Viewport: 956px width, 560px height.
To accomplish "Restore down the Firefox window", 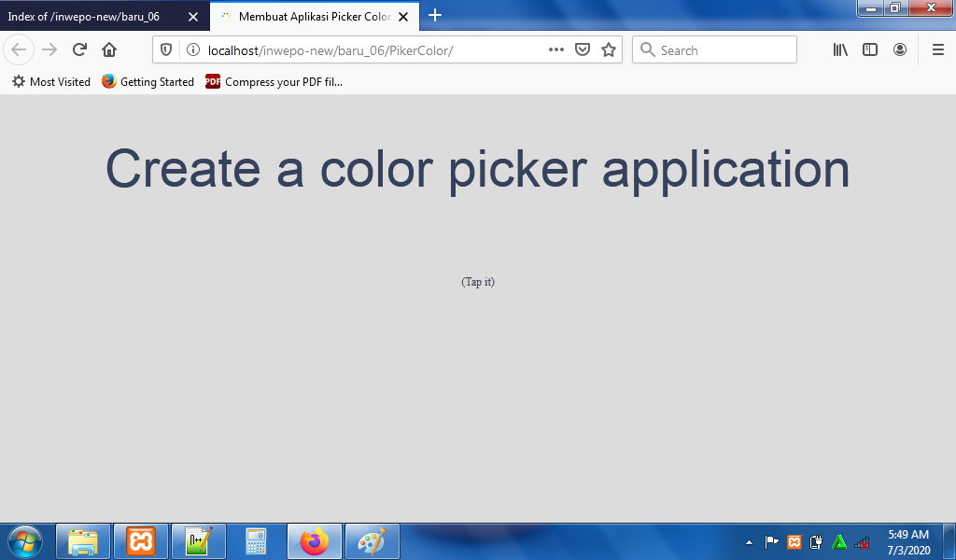I will (895, 8).
